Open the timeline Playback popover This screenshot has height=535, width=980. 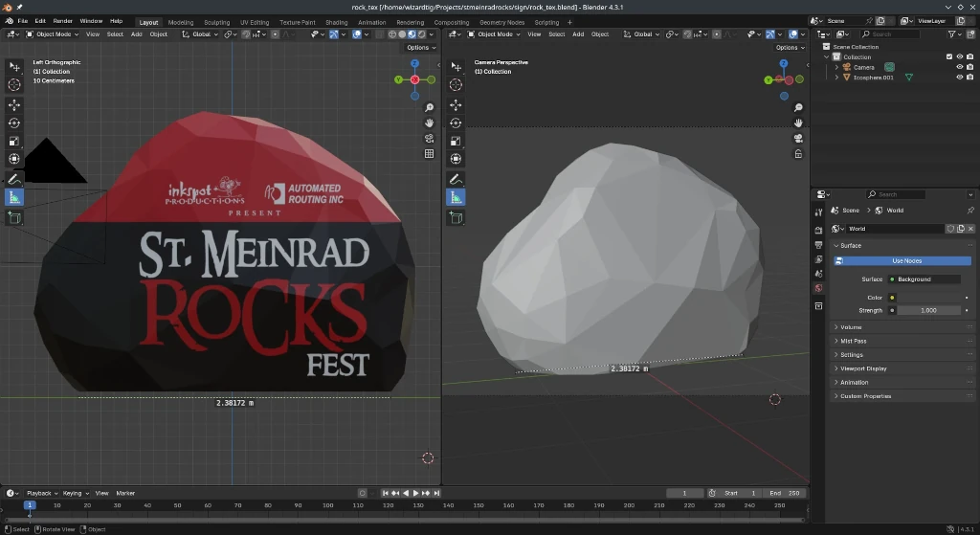click(x=42, y=493)
